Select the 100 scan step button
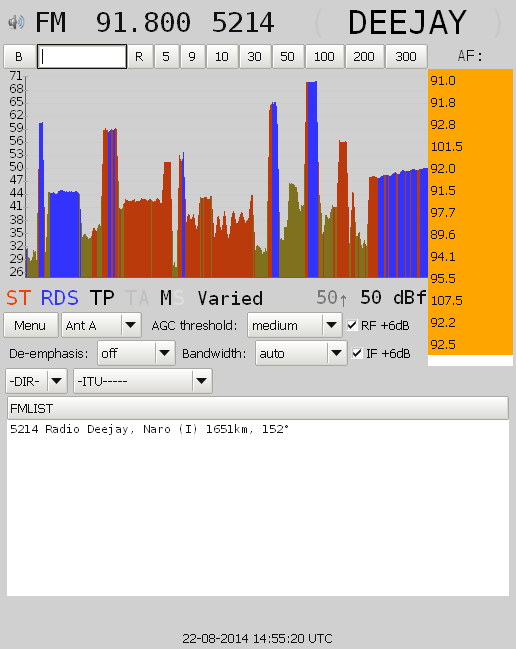 tap(324, 56)
